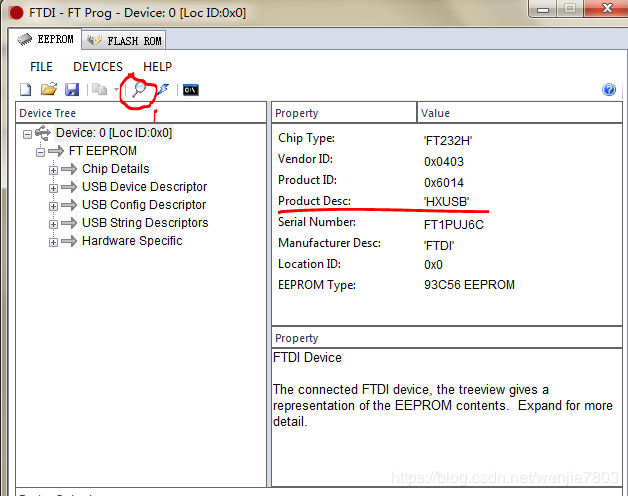The height and width of the screenshot is (496, 628).
Task: Click the Scan and Parse magnifier icon
Action: 139,89
